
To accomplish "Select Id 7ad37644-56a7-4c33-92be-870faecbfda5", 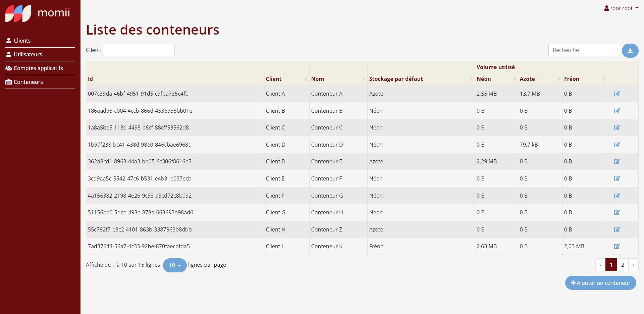I will pos(139,246).
